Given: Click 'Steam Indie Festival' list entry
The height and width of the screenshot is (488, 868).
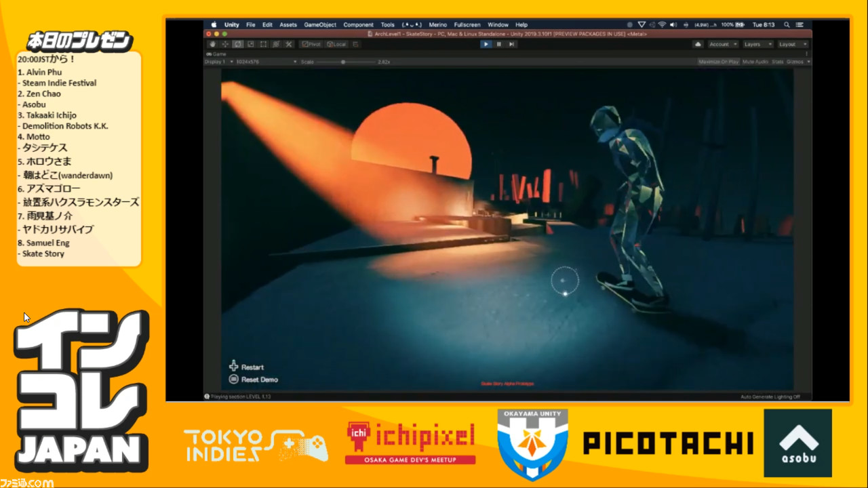Looking at the screenshot, I should (x=59, y=83).
